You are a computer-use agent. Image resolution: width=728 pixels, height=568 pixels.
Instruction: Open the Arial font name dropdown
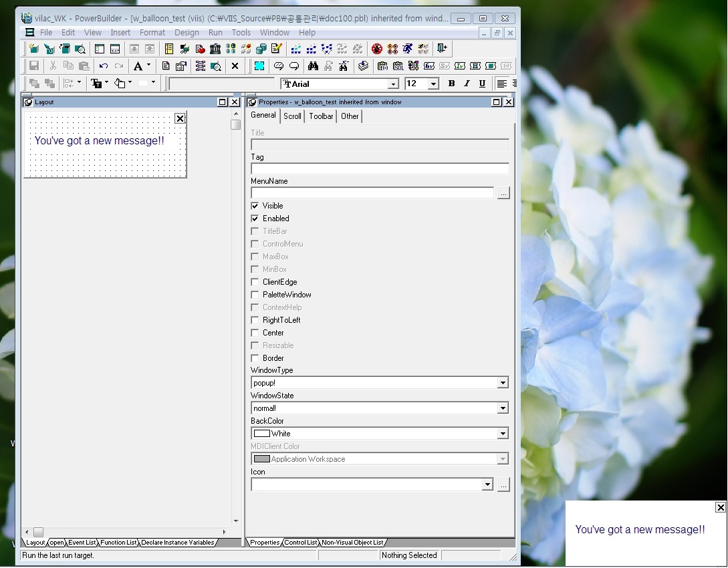coord(393,84)
